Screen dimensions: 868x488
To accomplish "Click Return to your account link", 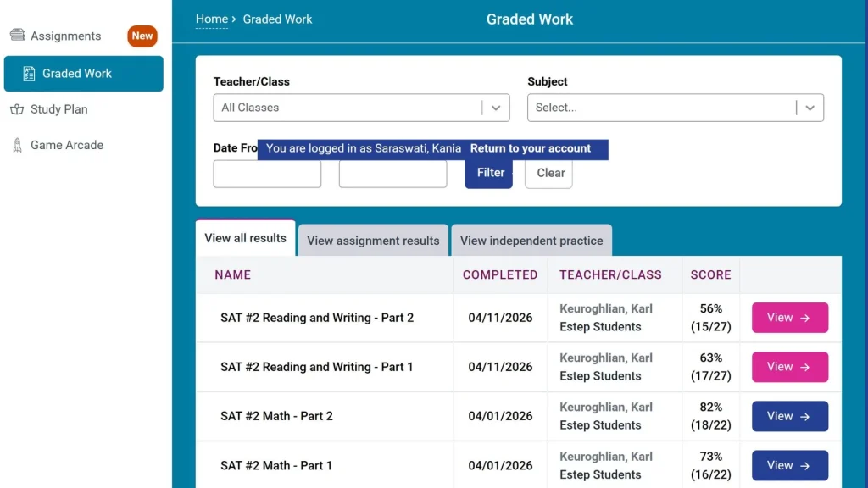I will pyautogui.click(x=531, y=148).
